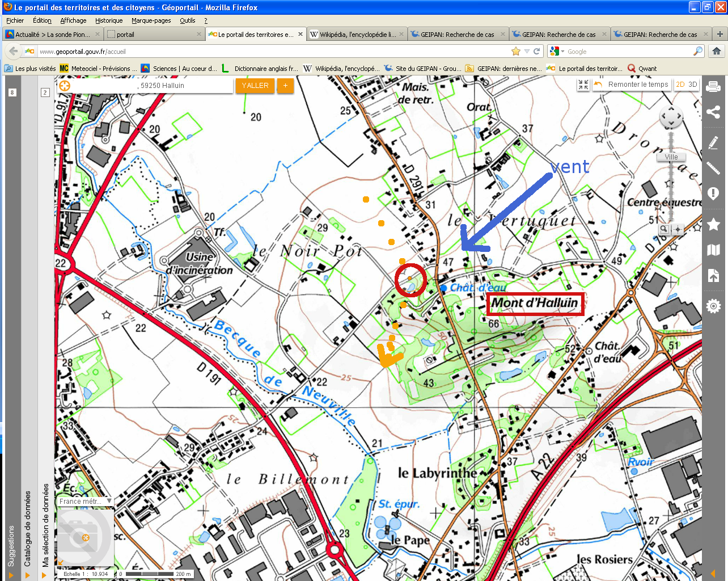This screenshot has width=728, height=581.
Task: Switch the map to 2D view
Action: pos(680,85)
